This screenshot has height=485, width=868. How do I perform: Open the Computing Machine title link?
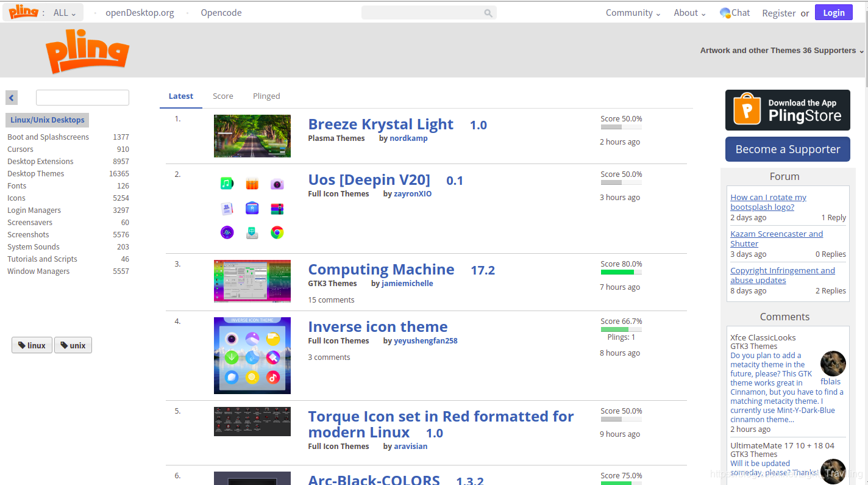(381, 270)
